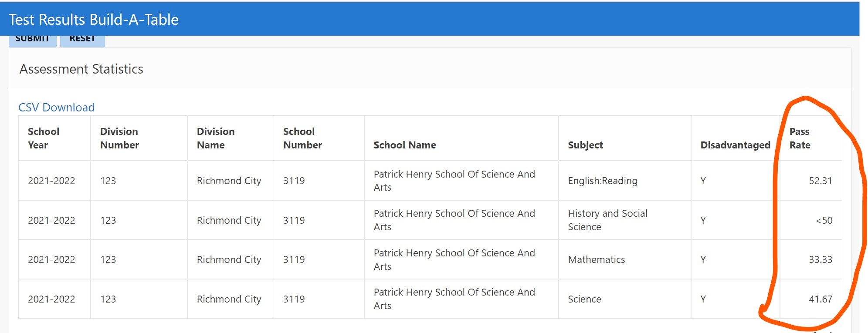Click the English:Reading subject cell
Screen dimensions: 868x333
coord(603,181)
